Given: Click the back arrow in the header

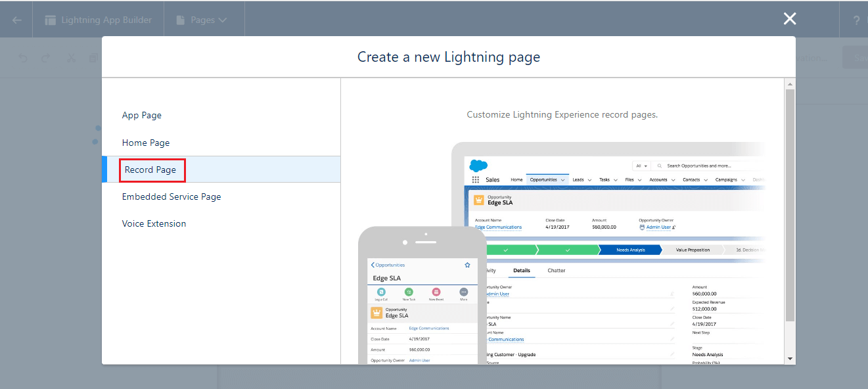Looking at the screenshot, I should pos(14,18).
